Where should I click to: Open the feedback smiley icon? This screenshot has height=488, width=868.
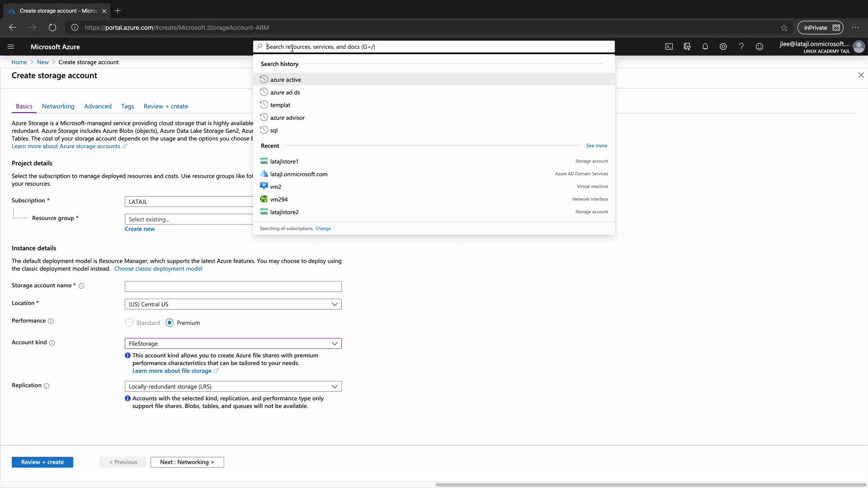[759, 47]
